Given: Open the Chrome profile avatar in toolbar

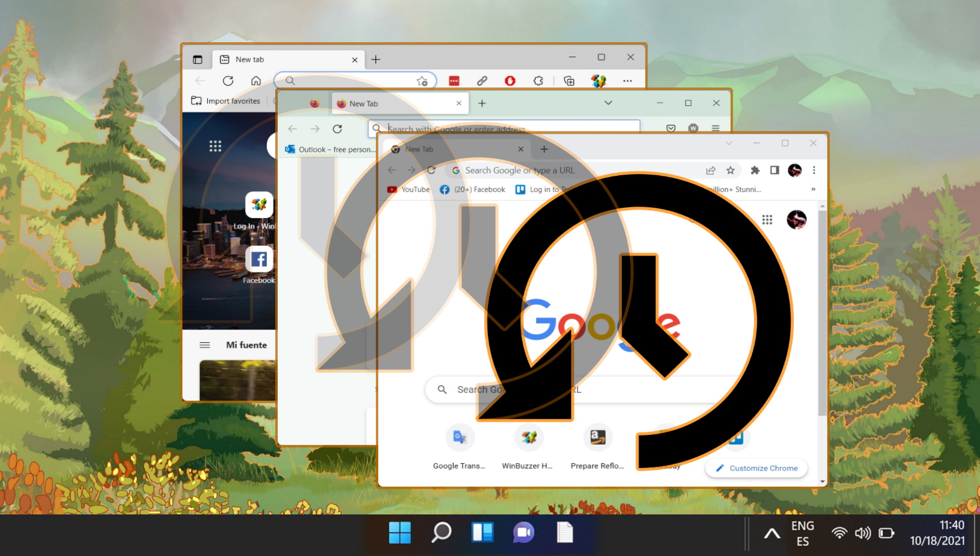Looking at the screenshot, I should 794,170.
